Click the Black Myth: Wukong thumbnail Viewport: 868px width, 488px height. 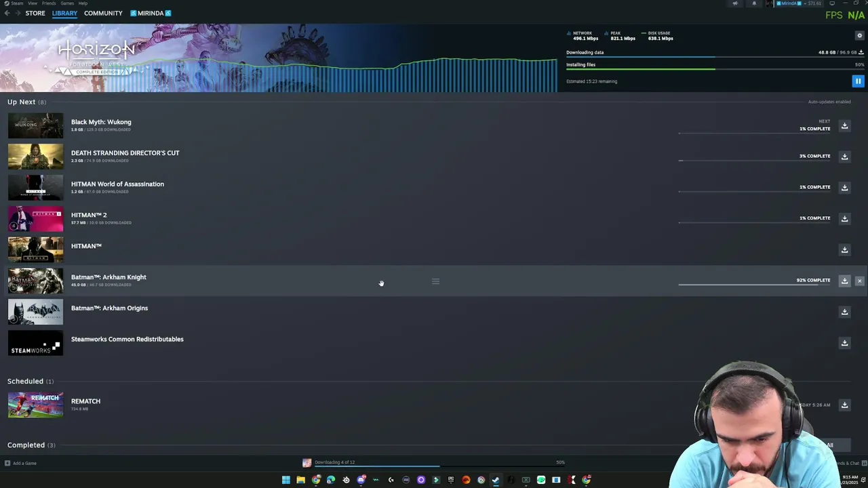pyautogui.click(x=35, y=125)
